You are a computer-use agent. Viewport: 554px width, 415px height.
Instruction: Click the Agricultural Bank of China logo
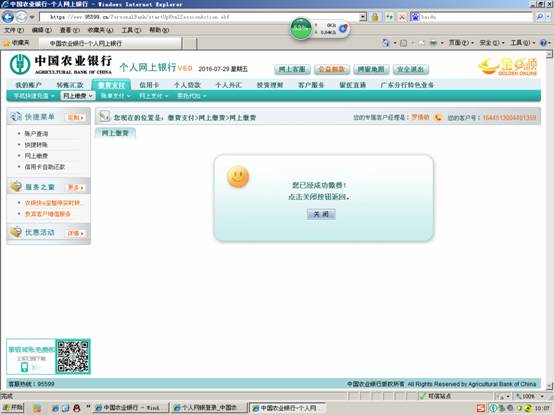(60, 64)
